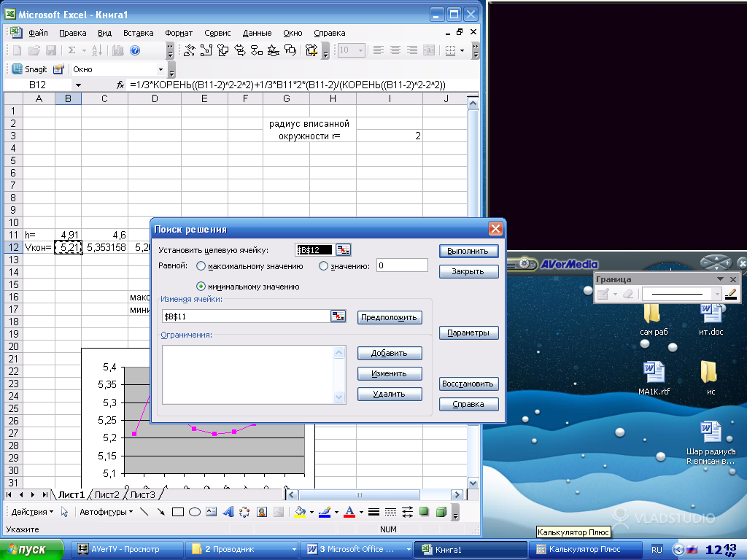This screenshot has height=560, width=747.
Task: Expand the Автофигуры menu
Action: pyautogui.click(x=106, y=512)
